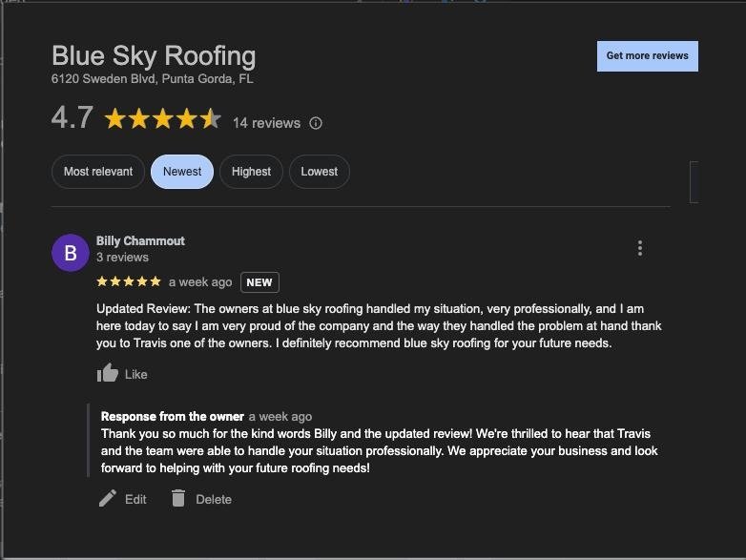Select the Newest sort filter
The image size is (746, 560).
(182, 172)
